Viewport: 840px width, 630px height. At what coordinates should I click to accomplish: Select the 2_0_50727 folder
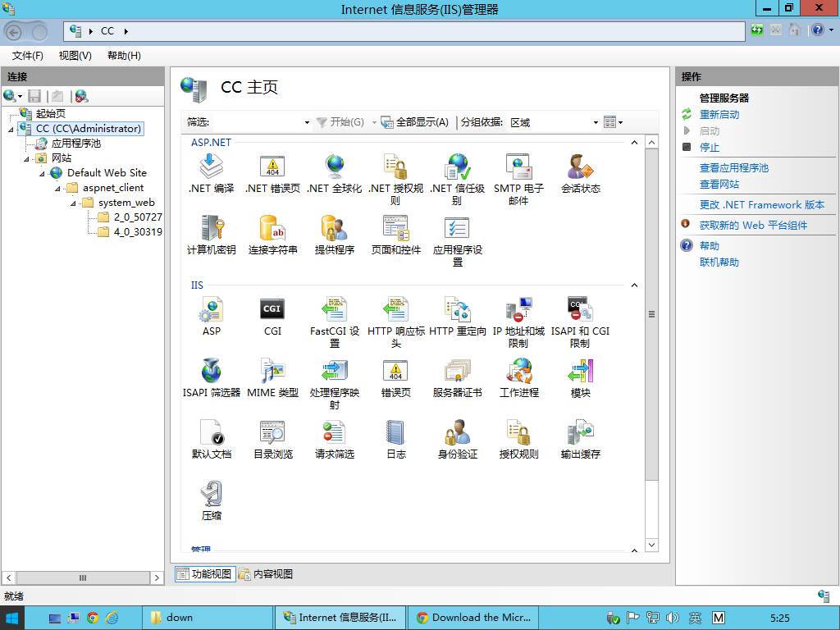pos(138,217)
